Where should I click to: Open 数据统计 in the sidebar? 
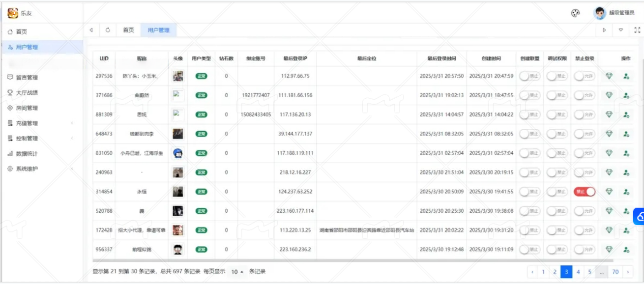pos(42,153)
